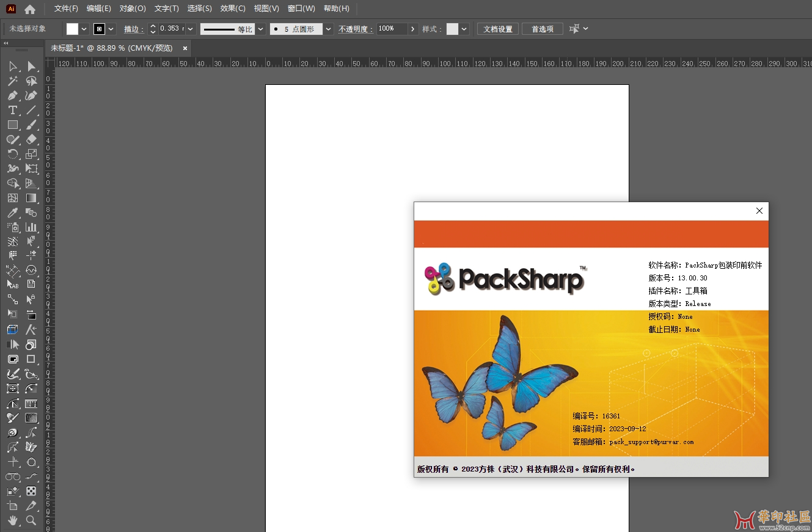812x532 pixels.
Task: Click the stroke color swatch
Action: coord(99,29)
